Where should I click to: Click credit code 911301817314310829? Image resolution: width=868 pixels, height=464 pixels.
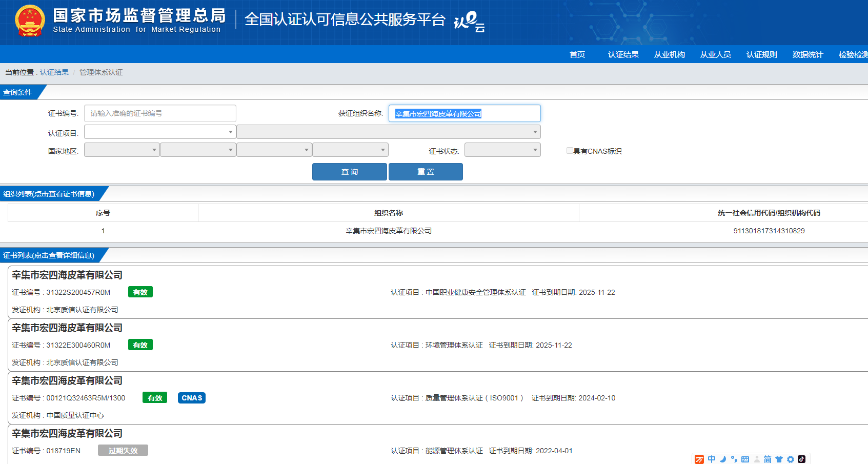point(769,231)
